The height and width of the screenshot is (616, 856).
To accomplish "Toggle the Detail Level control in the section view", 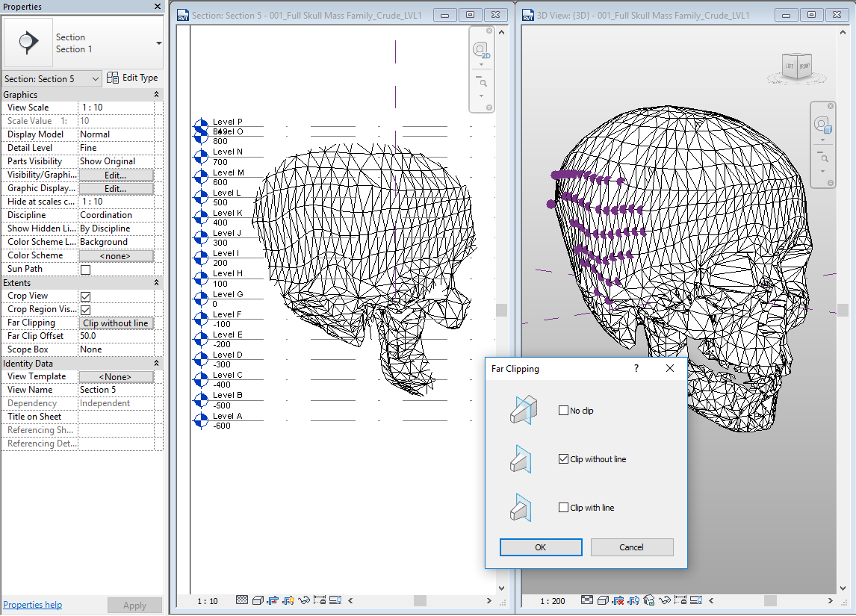I will coord(241,600).
